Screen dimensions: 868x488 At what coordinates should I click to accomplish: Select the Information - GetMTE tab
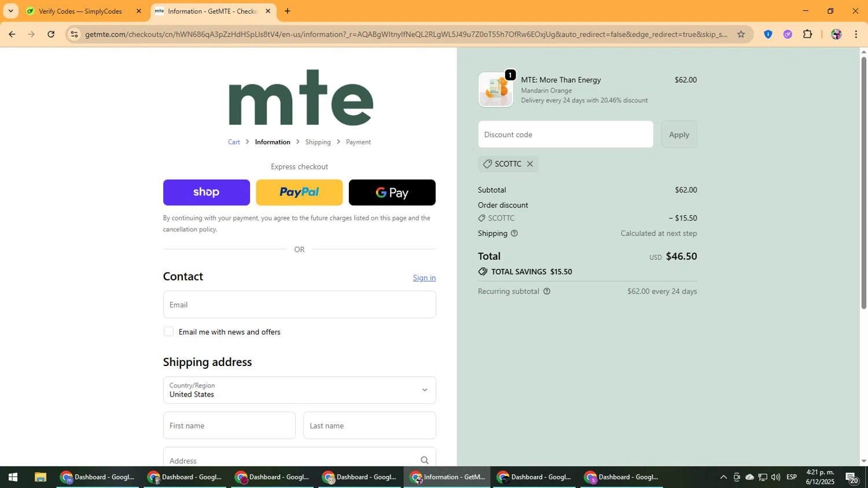coord(212,11)
